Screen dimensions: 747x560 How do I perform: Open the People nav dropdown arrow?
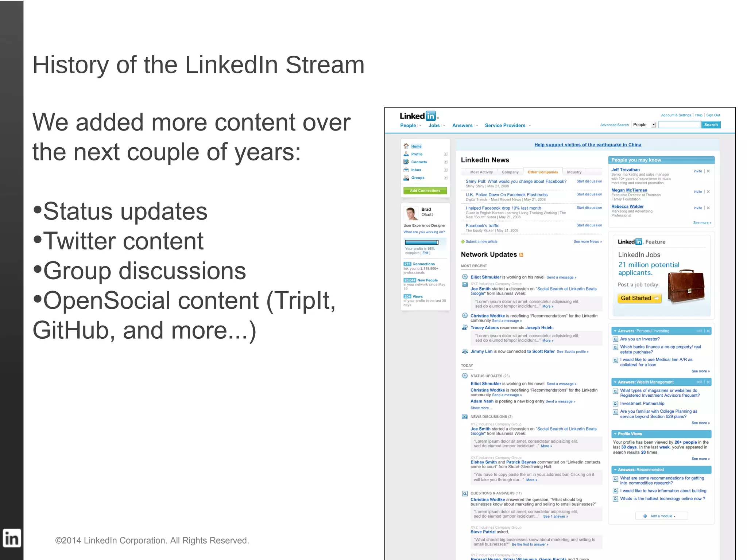pos(420,125)
